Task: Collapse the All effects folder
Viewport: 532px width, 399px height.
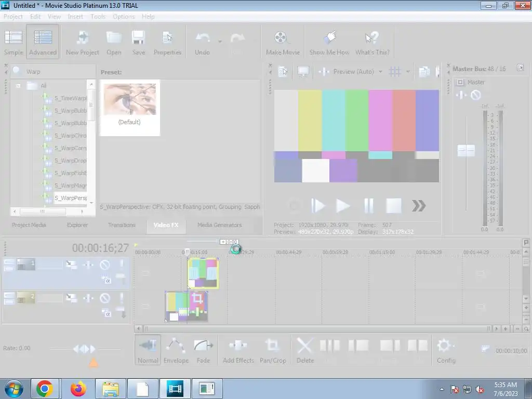Action: coord(18,86)
